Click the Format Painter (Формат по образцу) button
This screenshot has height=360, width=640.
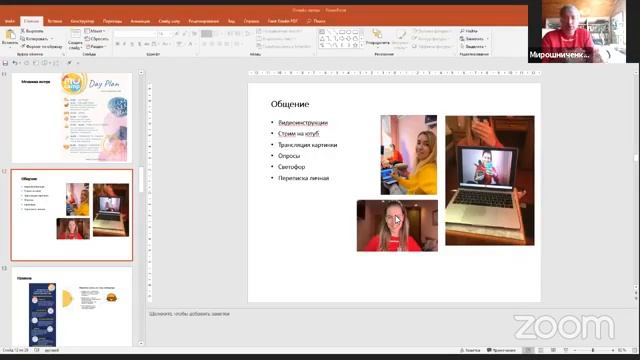pyautogui.click(x=41, y=47)
